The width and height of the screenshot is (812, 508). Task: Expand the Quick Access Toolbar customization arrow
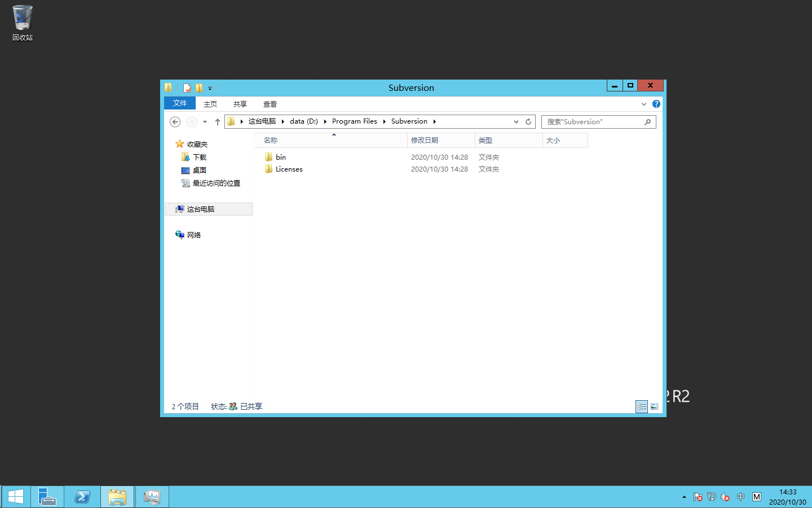210,87
